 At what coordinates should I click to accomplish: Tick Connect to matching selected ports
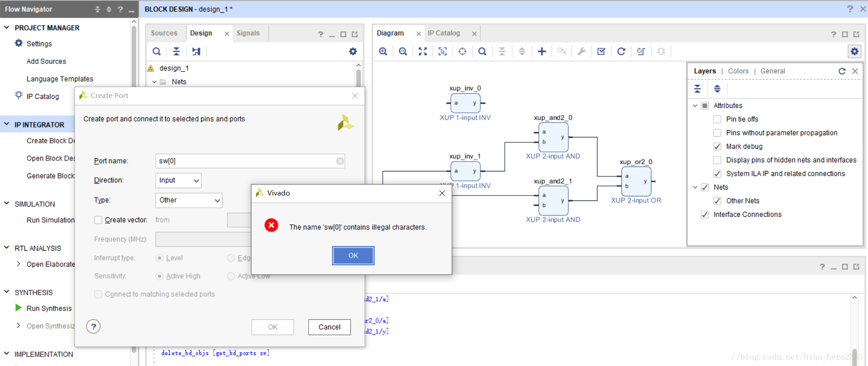[98, 294]
